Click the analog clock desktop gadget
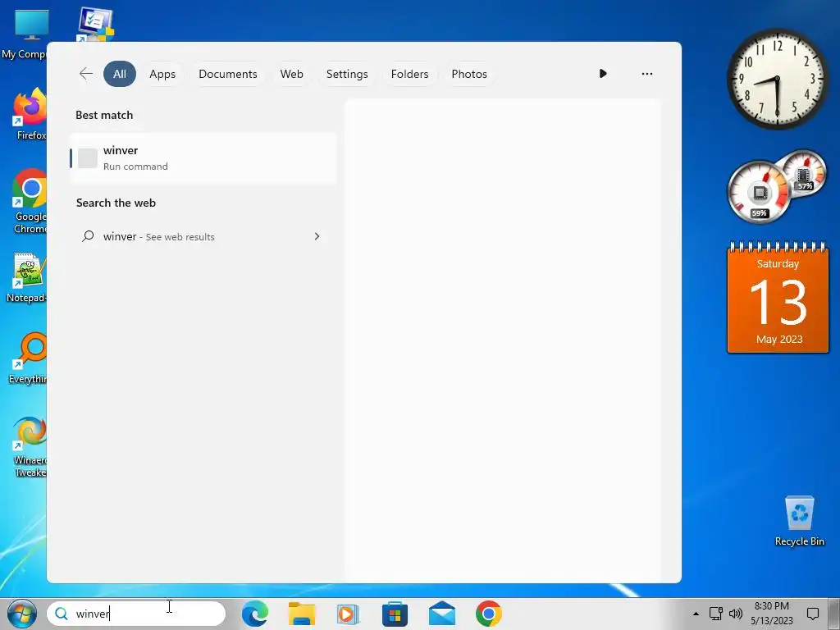840x630 pixels. click(778, 79)
